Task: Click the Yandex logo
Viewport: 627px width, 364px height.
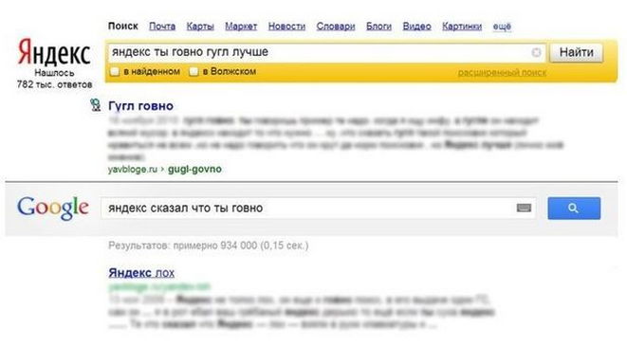Action: pos(54,52)
